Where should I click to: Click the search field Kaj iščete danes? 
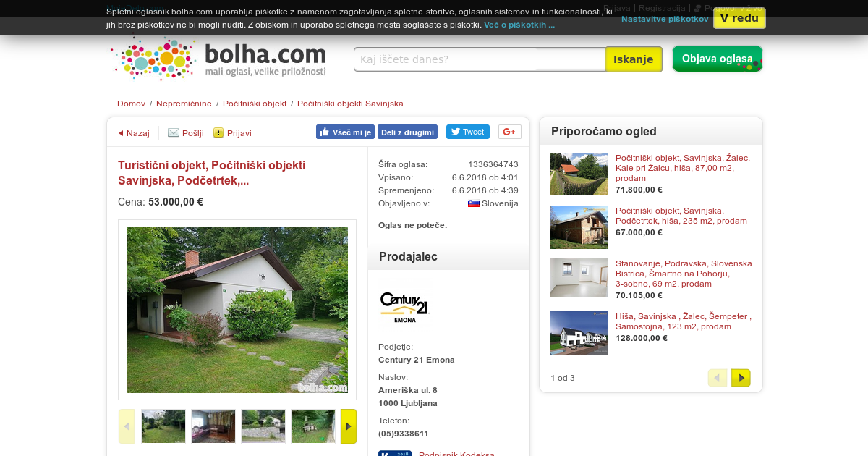(480, 59)
